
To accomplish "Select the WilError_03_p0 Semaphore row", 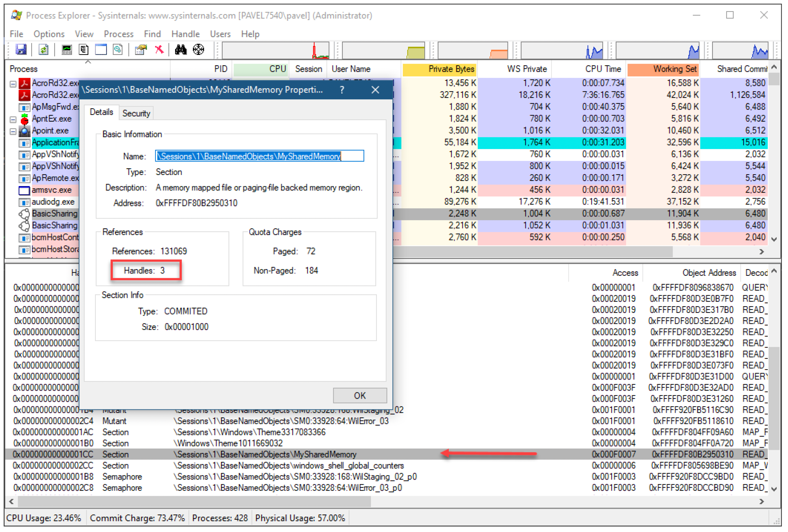I will click(387, 488).
